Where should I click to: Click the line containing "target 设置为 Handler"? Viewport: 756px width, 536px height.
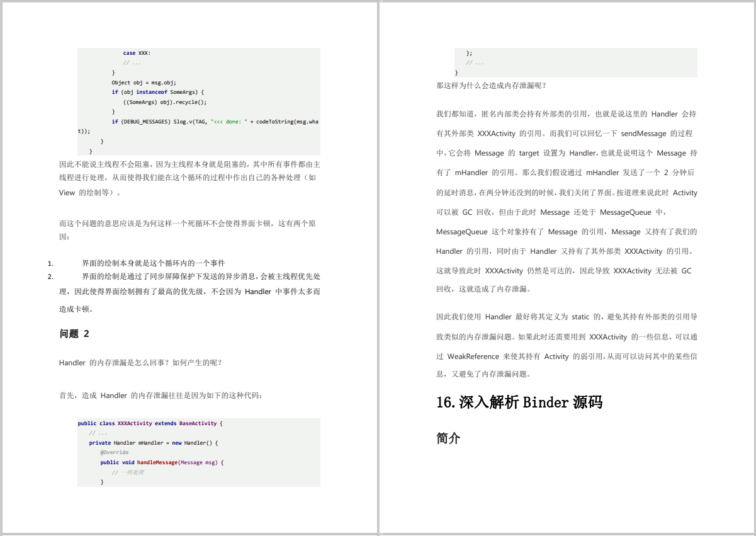(x=567, y=153)
